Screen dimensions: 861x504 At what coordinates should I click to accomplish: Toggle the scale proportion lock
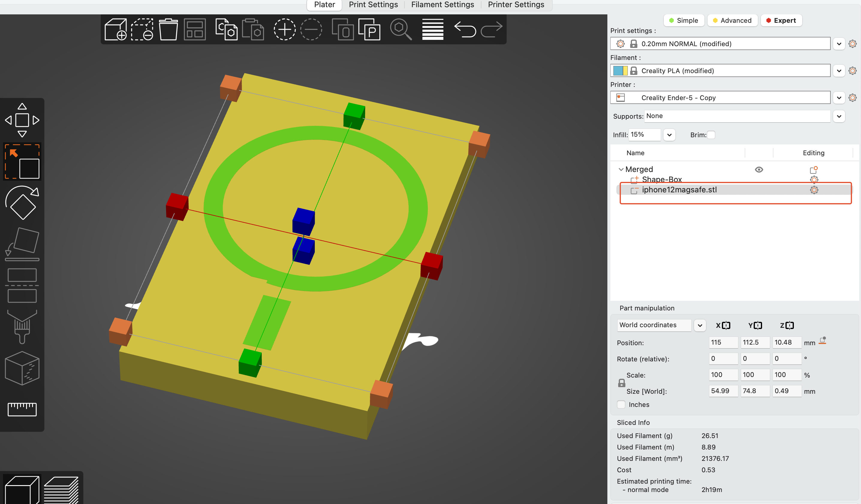pos(621,383)
